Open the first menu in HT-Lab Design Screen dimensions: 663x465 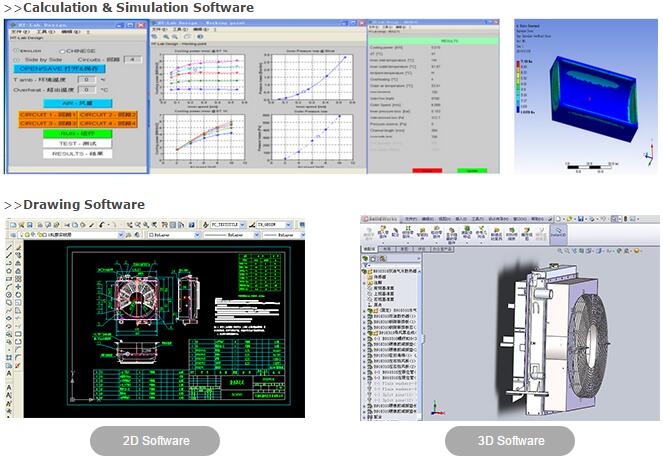pyautogui.click(x=16, y=31)
